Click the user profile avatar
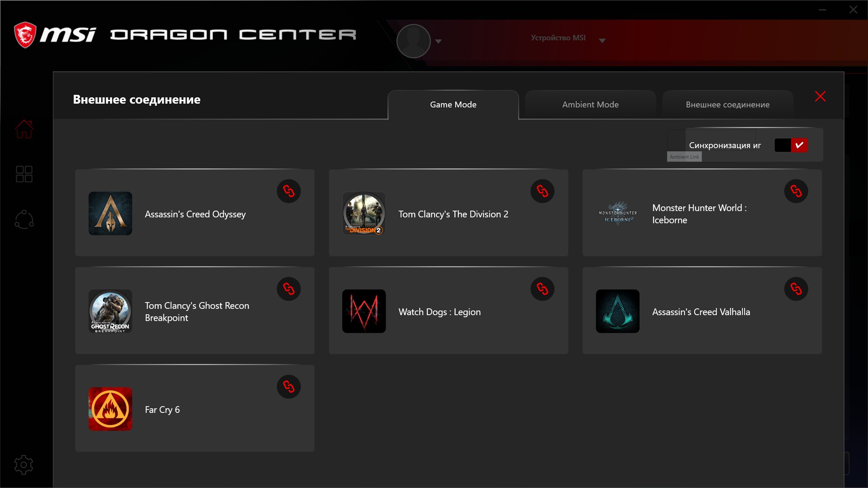Screen dimensions: 868x488 pos(414,41)
